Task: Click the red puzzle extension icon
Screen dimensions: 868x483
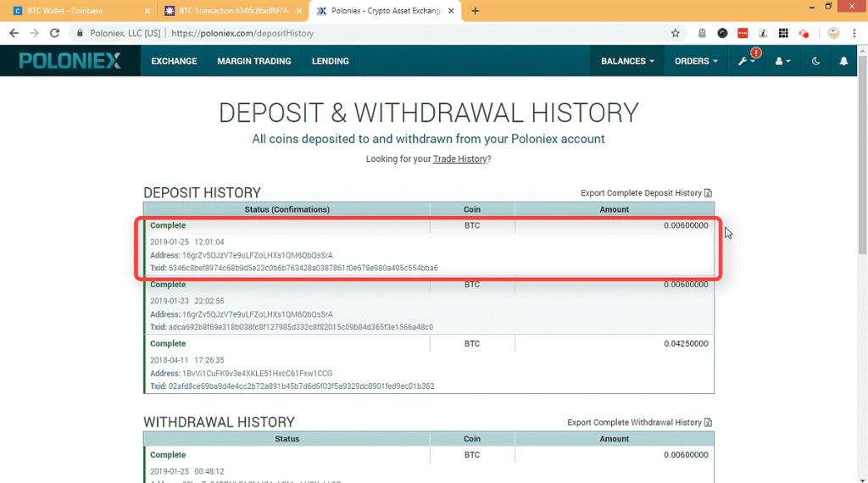Action: [x=804, y=33]
